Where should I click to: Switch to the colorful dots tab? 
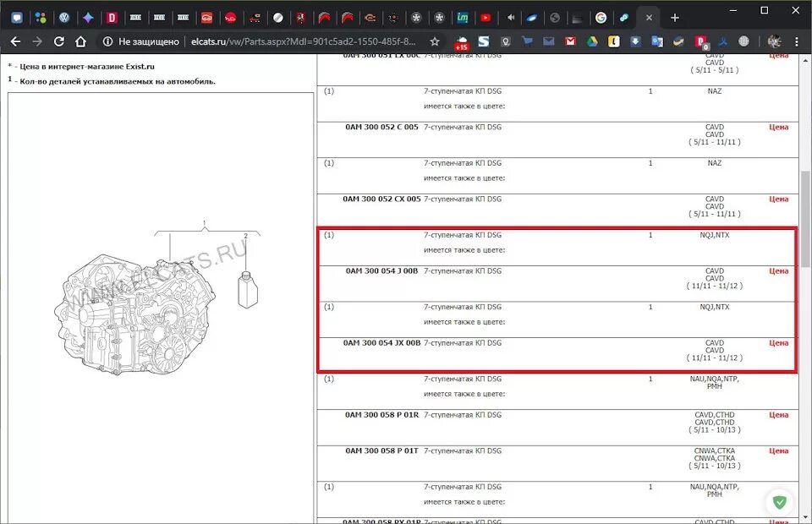click(41, 18)
